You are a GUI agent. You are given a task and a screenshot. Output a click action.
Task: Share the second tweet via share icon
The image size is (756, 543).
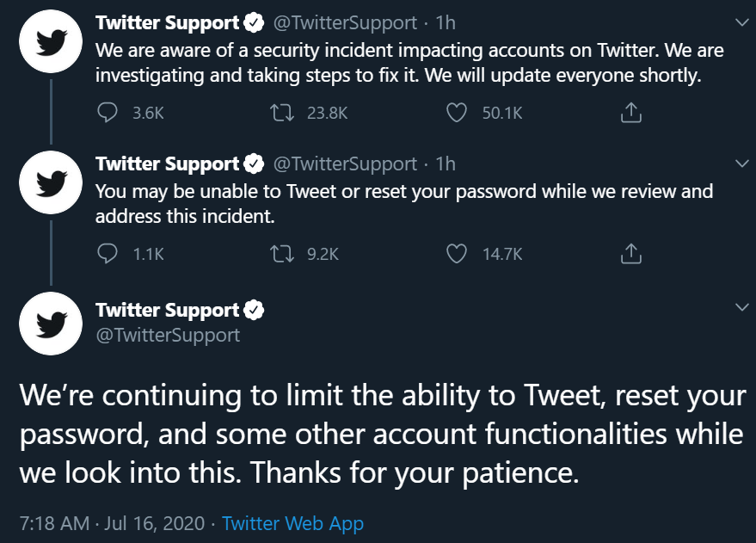tap(631, 254)
